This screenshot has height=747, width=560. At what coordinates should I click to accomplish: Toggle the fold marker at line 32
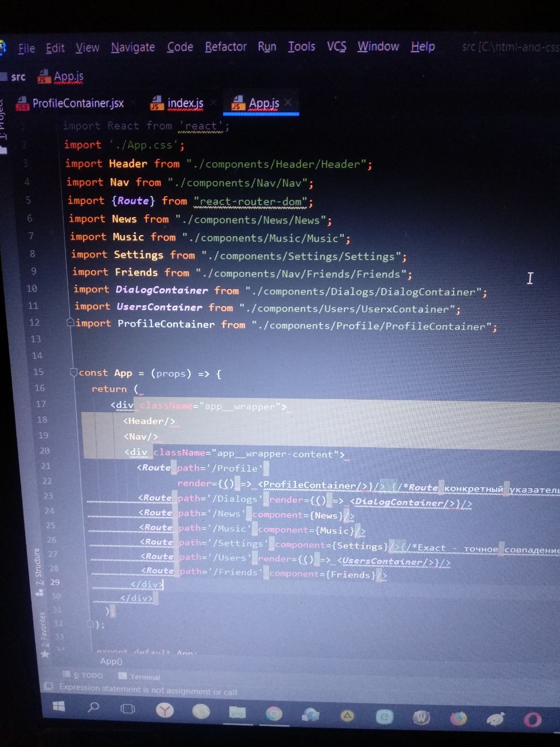[90, 624]
